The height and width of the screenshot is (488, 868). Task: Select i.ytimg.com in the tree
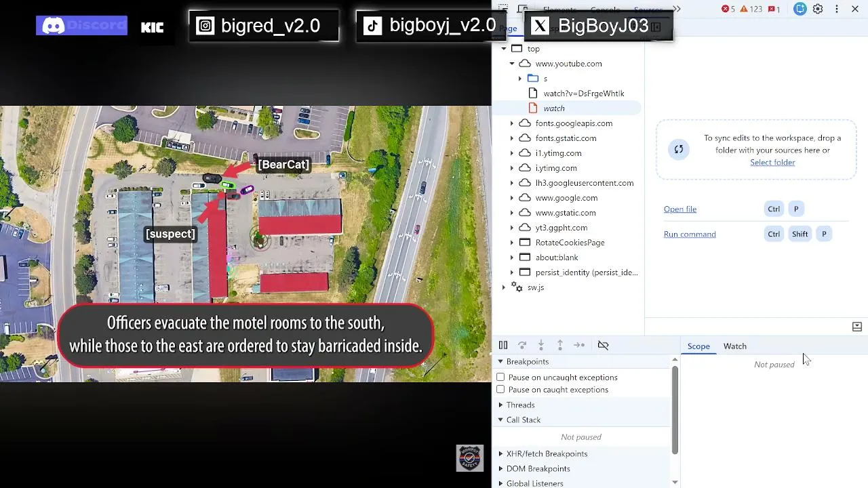[x=556, y=168]
